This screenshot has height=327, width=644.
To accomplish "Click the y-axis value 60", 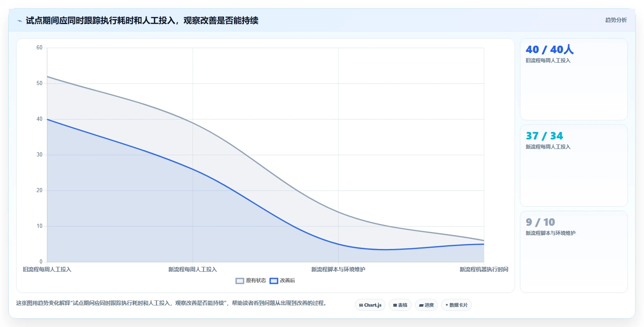I will pos(39,48).
